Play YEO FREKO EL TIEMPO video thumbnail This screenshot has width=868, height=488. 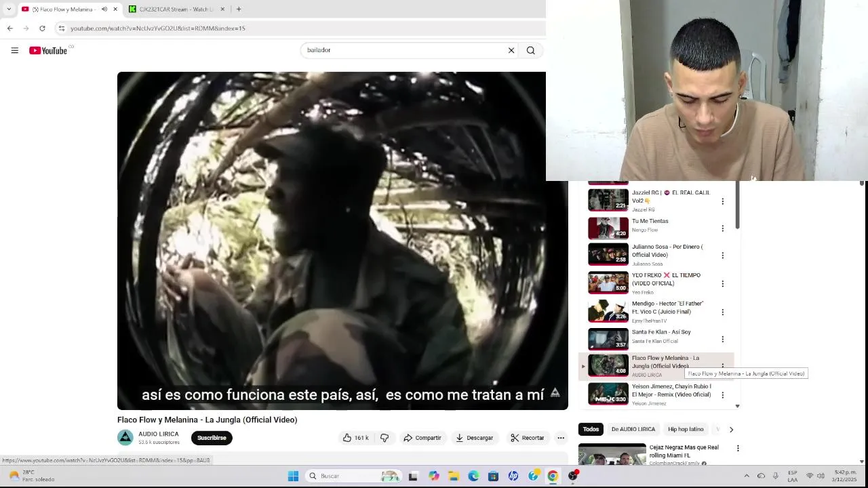click(x=608, y=283)
